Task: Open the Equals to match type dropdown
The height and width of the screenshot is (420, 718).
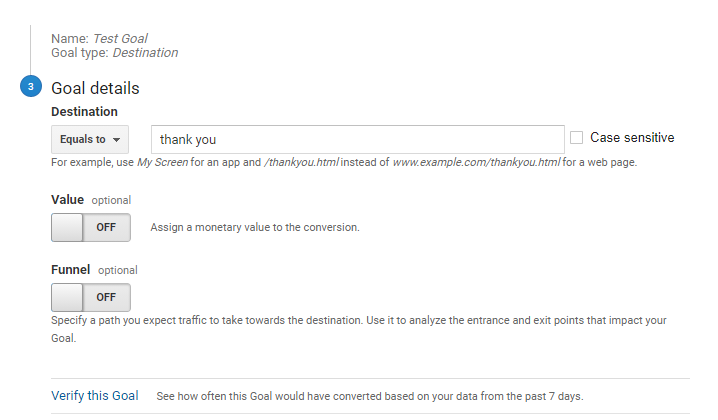Action: pyautogui.click(x=90, y=139)
